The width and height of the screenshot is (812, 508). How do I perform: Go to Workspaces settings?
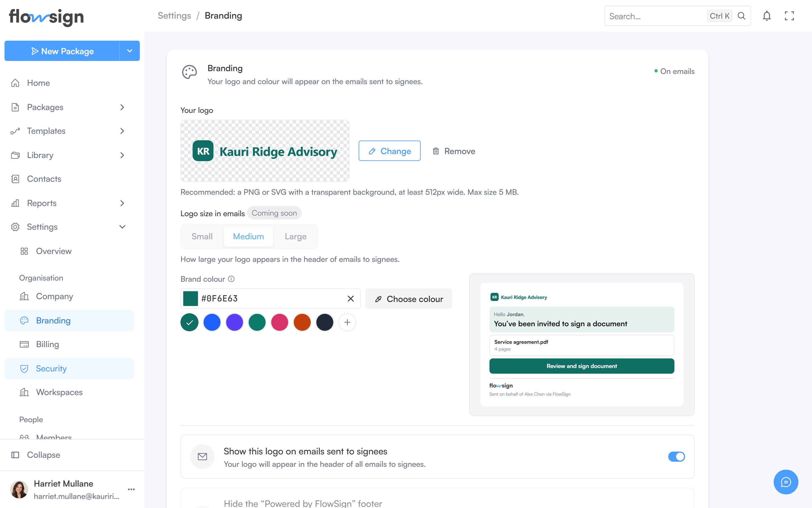(69, 392)
